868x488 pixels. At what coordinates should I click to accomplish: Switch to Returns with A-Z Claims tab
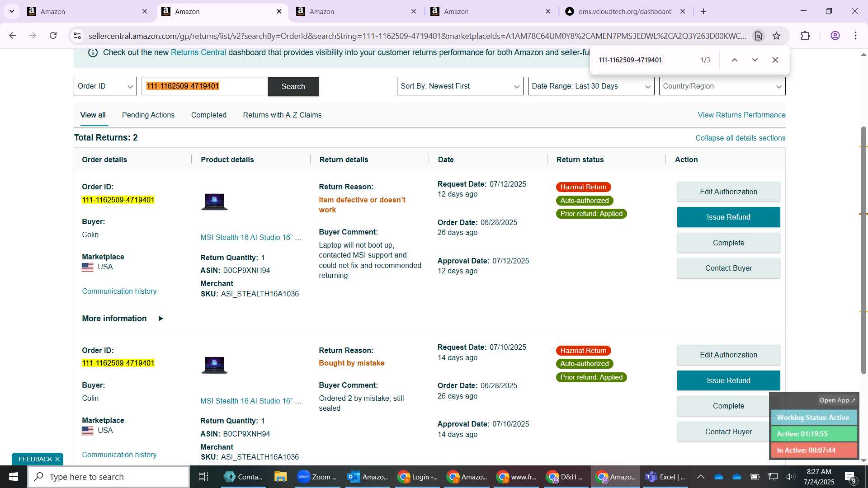(x=282, y=115)
